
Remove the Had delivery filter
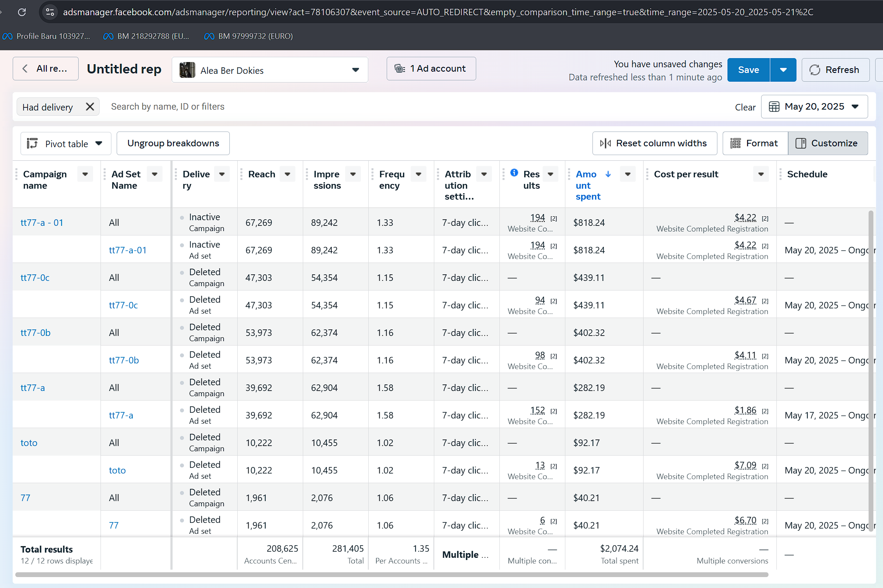pyautogui.click(x=90, y=107)
